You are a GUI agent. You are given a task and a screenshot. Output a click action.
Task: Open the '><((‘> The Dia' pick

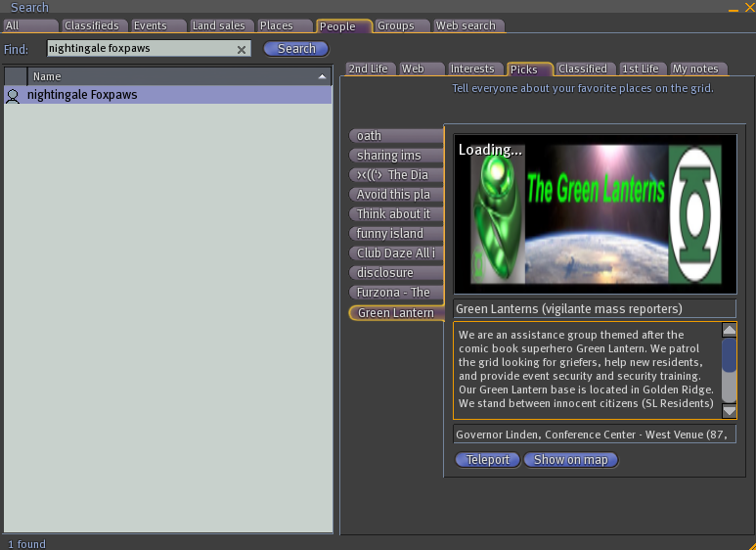coord(396,175)
